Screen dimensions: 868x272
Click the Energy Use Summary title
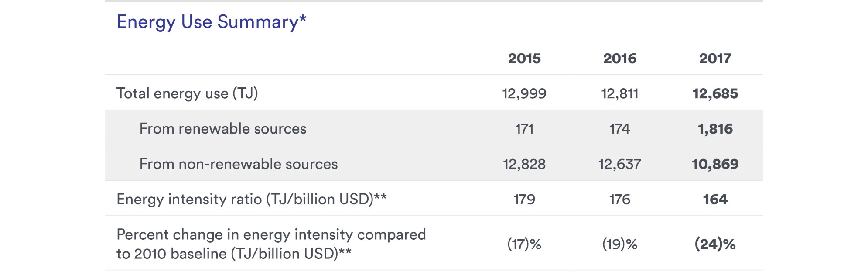[x=212, y=22]
